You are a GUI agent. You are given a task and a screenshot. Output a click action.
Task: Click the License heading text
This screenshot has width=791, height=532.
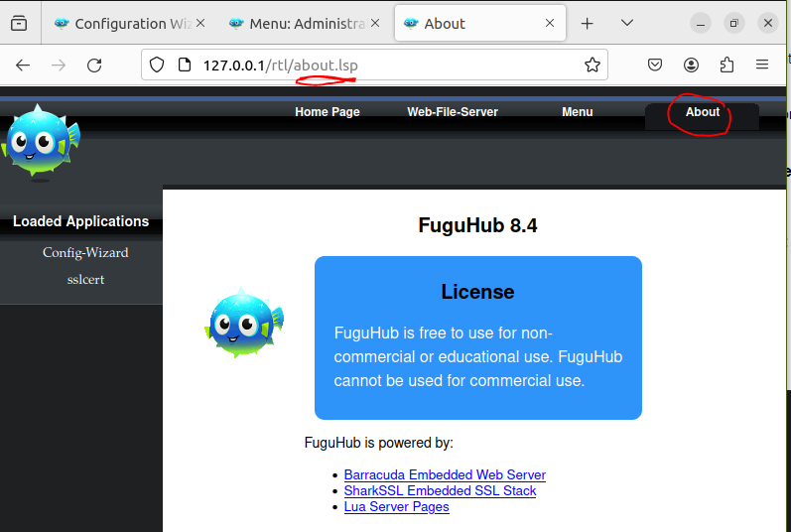coord(477,292)
